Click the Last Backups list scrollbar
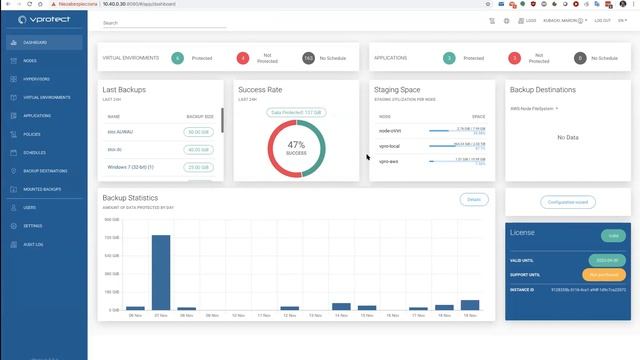Viewport: 640px width, 360px height. 222,120
